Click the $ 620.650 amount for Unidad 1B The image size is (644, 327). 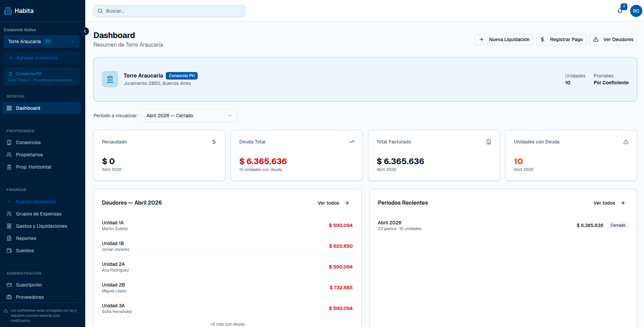click(x=341, y=246)
